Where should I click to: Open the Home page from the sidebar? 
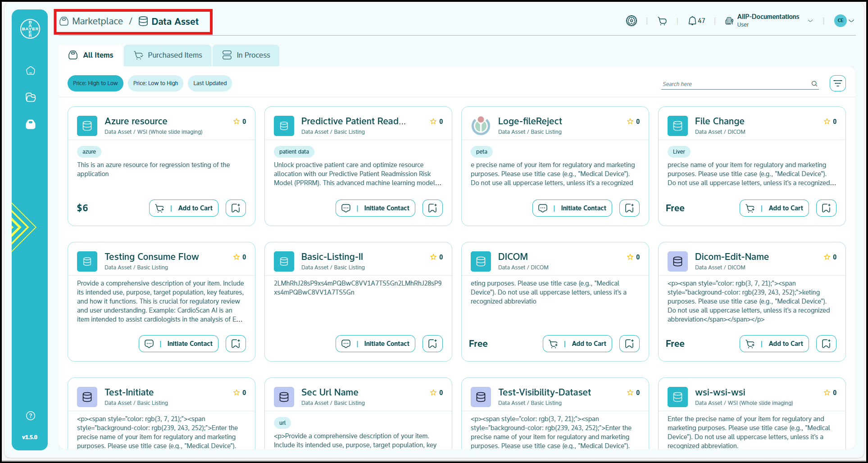(x=30, y=71)
